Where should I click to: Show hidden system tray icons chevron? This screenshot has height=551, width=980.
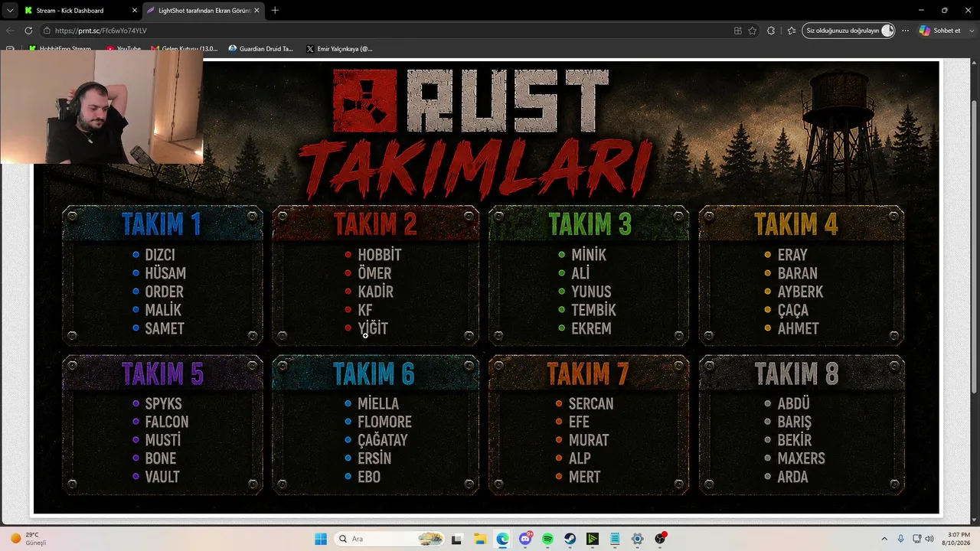(884, 539)
